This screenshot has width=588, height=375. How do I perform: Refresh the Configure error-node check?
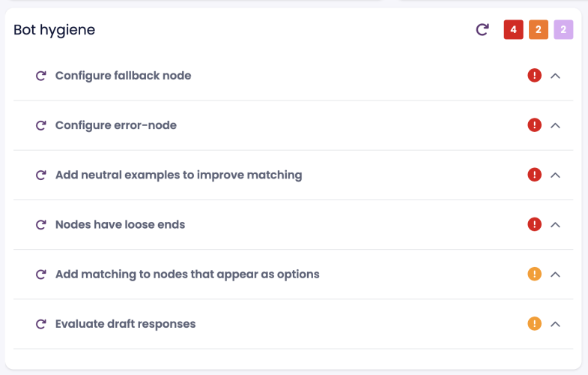click(x=41, y=125)
